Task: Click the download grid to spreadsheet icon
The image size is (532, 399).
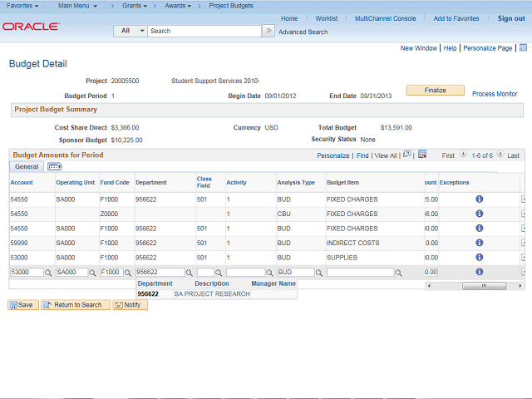Action: click(x=422, y=155)
